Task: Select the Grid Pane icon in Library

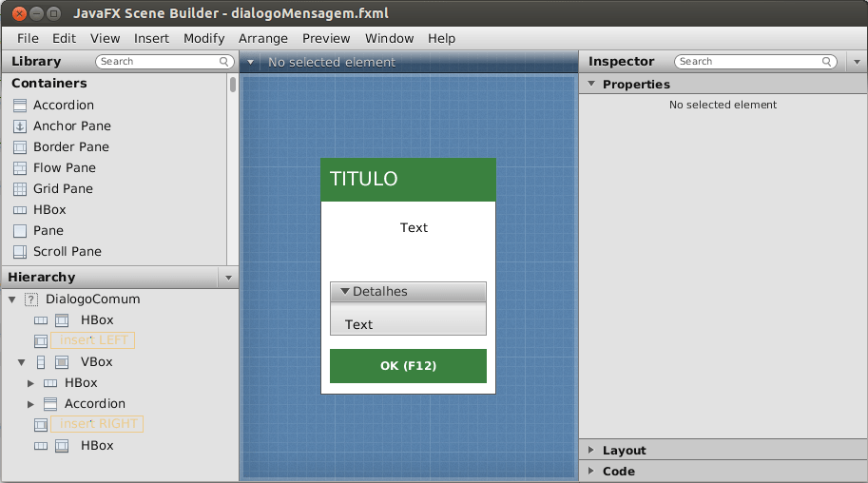Action: [20, 189]
